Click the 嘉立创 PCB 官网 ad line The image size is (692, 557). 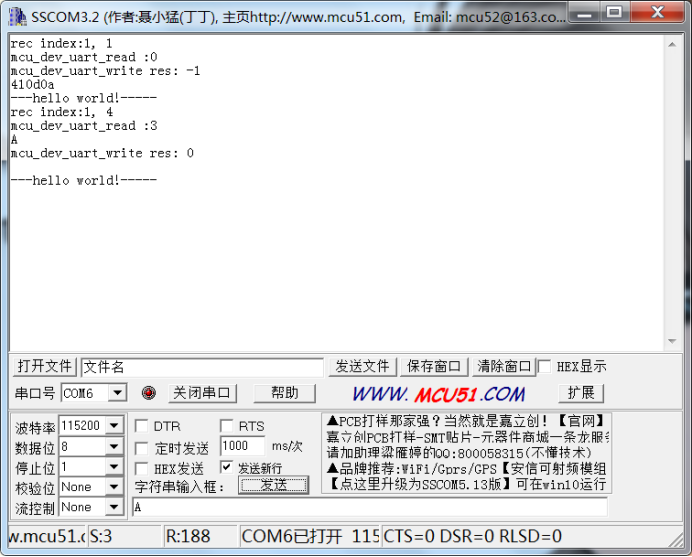pos(467,421)
